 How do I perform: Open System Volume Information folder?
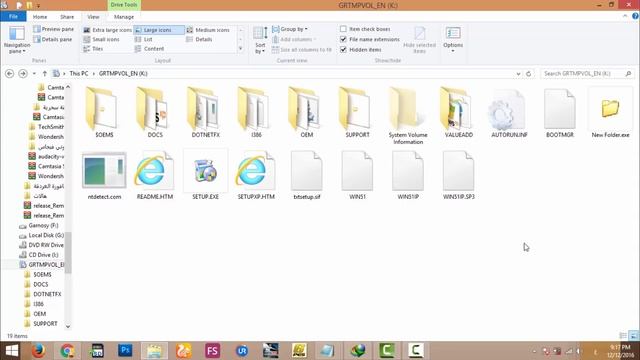pyautogui.click(x=408, y=116)
